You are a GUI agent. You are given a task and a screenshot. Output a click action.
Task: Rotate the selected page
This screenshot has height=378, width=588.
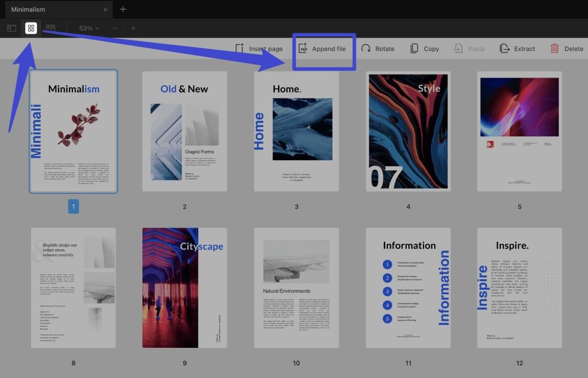(x=378, y=48)
